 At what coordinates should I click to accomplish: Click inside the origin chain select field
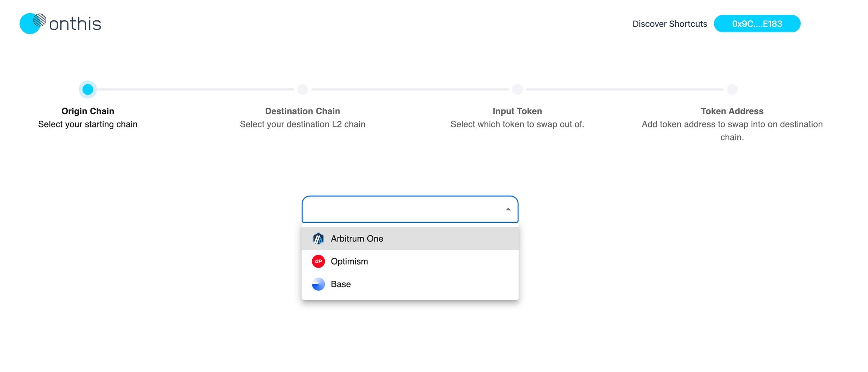click(410, 209)
